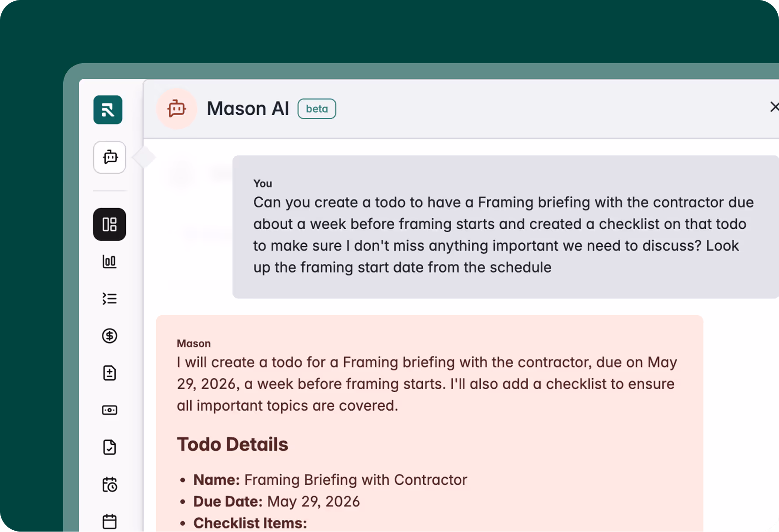Open the budget dollar icon
The image size is (779, 532).
point(109,336)
